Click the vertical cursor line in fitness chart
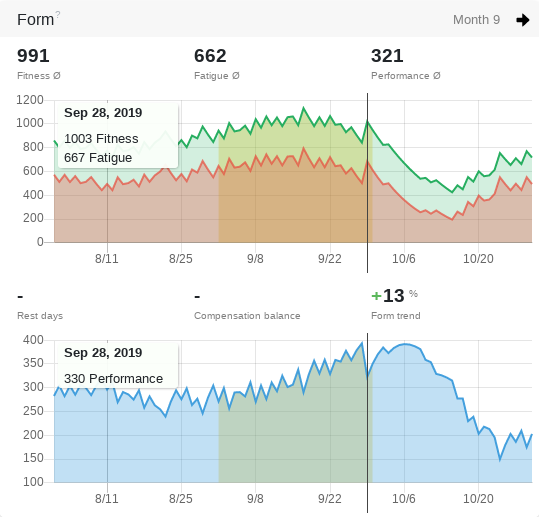Screen dimensions: 539x517 point(367,183)
